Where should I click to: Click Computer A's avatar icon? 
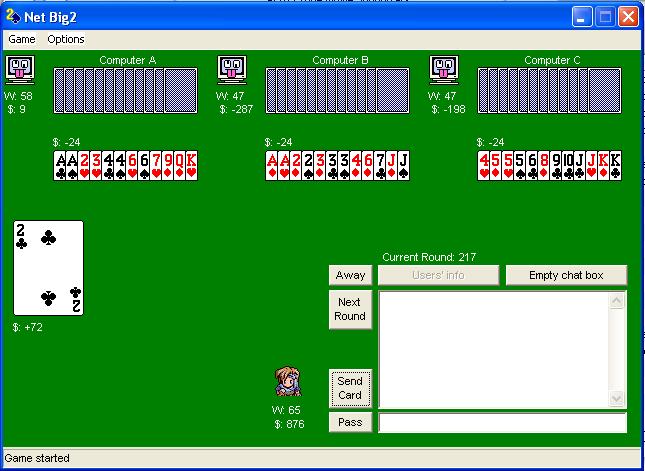tap(20, 70)
